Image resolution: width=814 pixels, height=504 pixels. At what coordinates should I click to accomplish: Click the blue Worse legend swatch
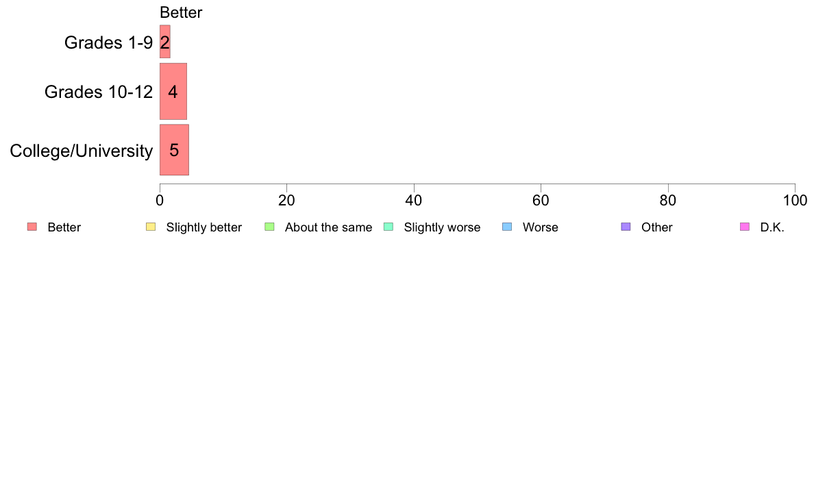click(507, 227)
